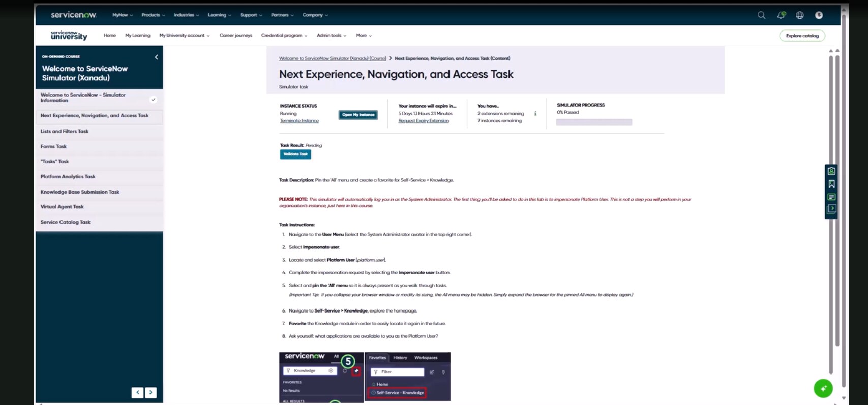Open the badge icon in right floating toolbar
This screenshot has height=405, width=868.
click(x=831, y=171)
